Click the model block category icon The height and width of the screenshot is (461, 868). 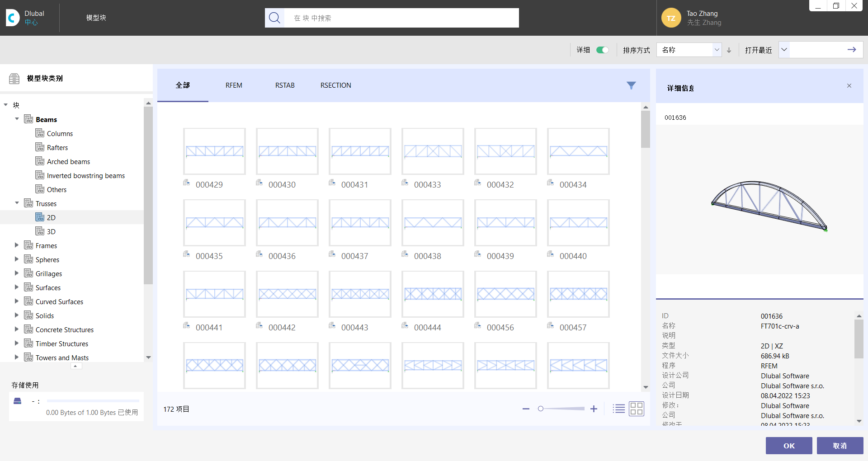click(14, 79)
